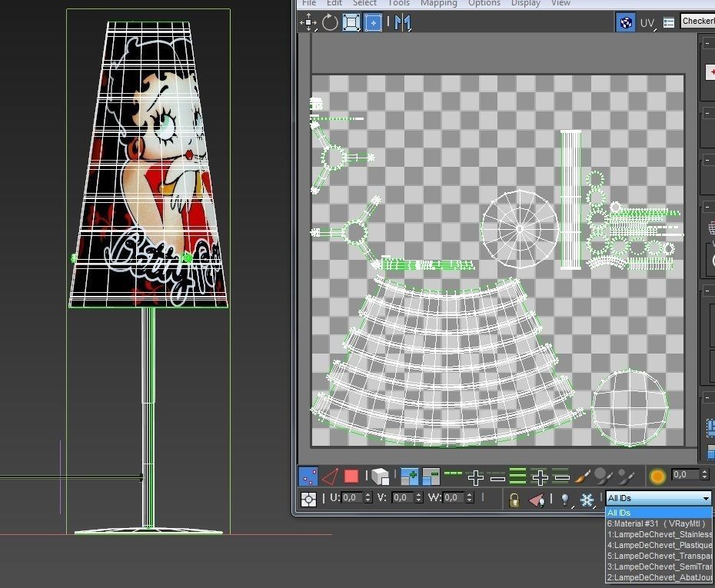This screenshot has width=715, height=588.
Task: Click the U coordinate input field
Action: point(352,498)
